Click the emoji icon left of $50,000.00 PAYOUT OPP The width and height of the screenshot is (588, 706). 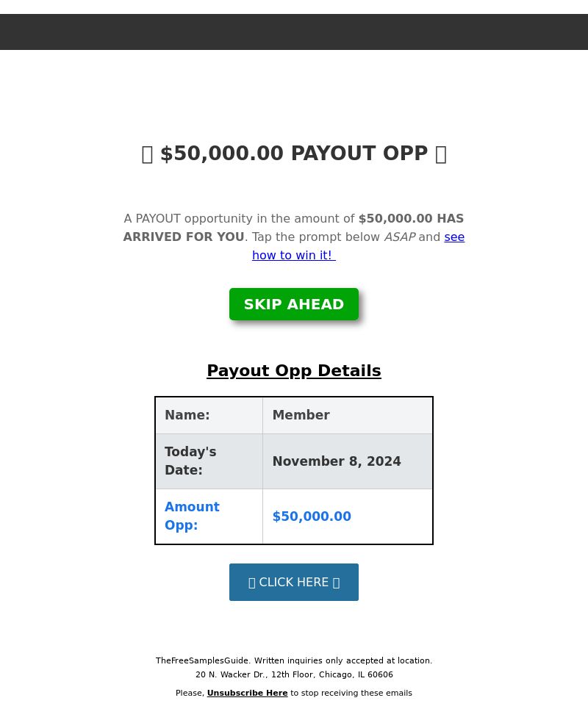pyautogui.click(x=147, y=154)
